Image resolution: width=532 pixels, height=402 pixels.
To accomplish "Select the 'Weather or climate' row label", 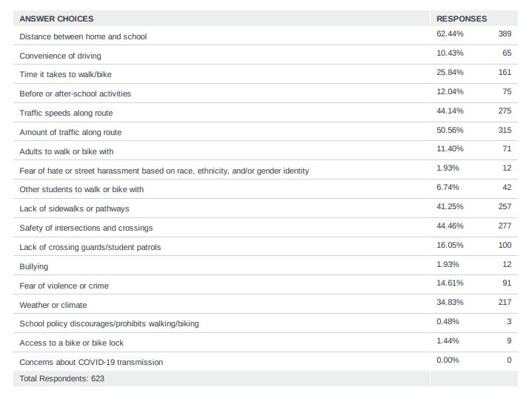I will click(x=53, y=305).
